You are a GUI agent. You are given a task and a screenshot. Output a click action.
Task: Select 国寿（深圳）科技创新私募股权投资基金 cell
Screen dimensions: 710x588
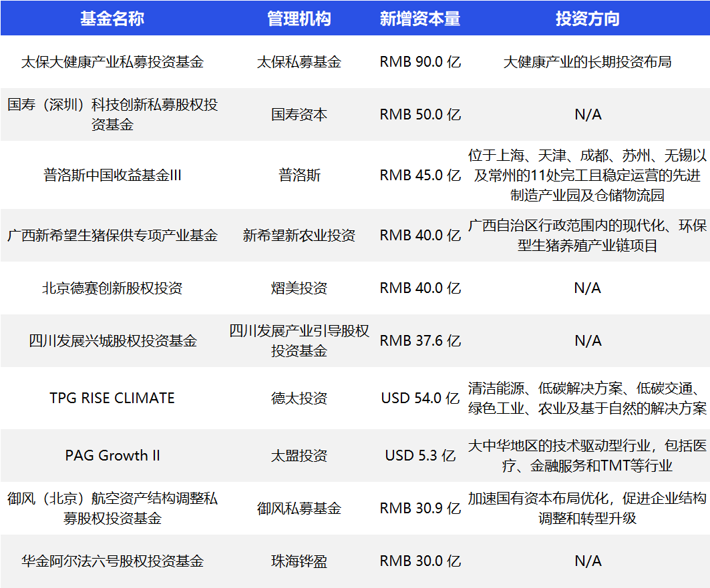(112, 114)
